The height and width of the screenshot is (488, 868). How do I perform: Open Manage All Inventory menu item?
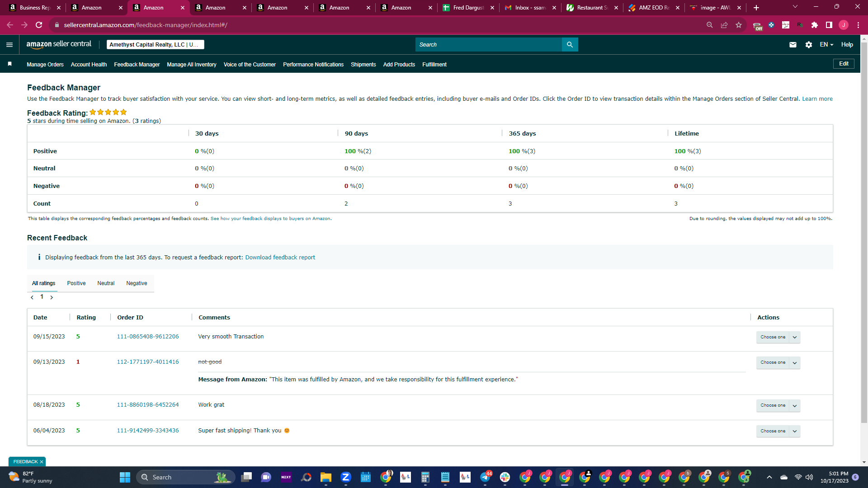coord(192,65)
